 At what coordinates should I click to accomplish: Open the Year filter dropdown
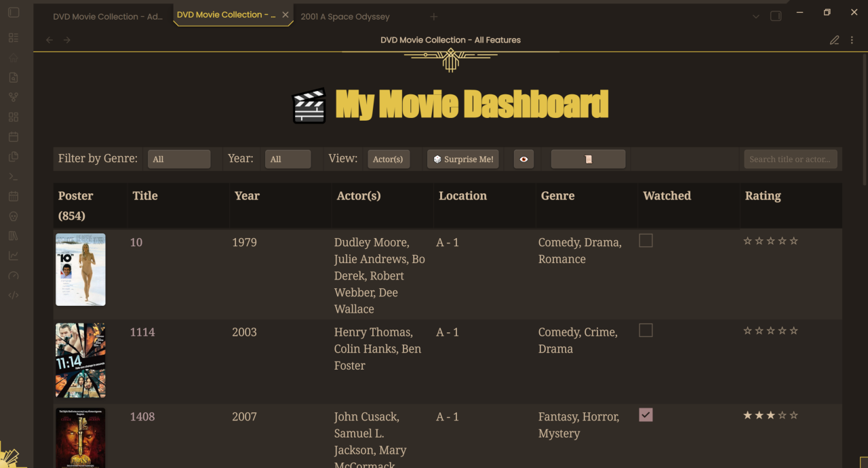[x=288, y=159]
